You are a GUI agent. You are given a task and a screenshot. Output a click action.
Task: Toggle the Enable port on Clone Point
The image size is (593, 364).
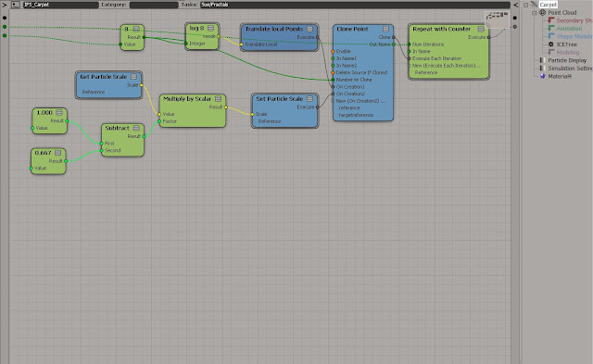coord(333,52)
